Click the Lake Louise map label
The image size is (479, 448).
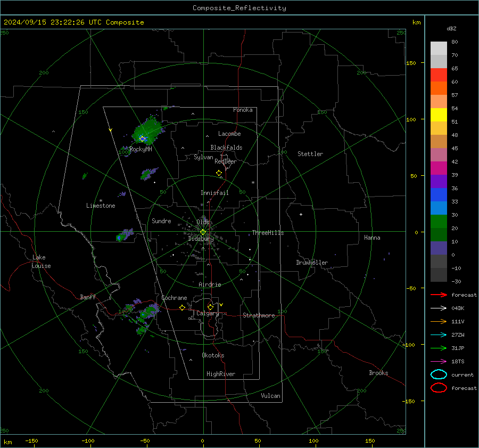coord(41,262)
